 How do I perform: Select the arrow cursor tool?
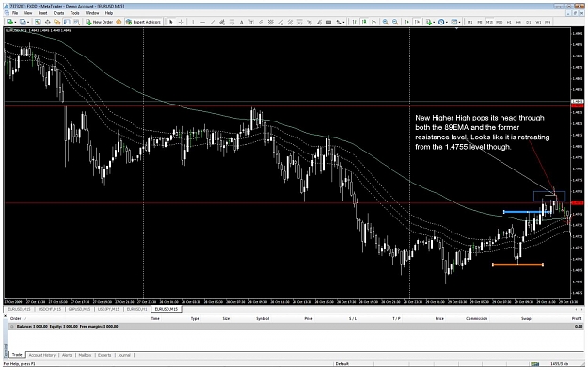[x=171, y=22]
